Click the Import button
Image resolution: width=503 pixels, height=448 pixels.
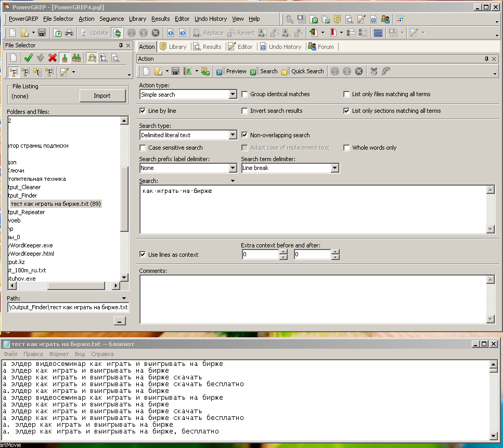[x=102, y=96]
